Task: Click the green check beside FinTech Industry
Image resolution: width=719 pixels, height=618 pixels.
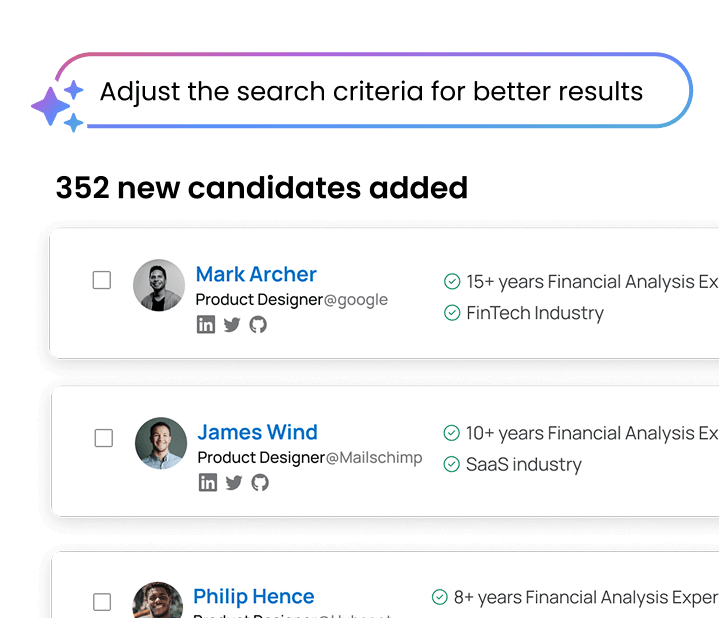Action: (x=452, y=313)
